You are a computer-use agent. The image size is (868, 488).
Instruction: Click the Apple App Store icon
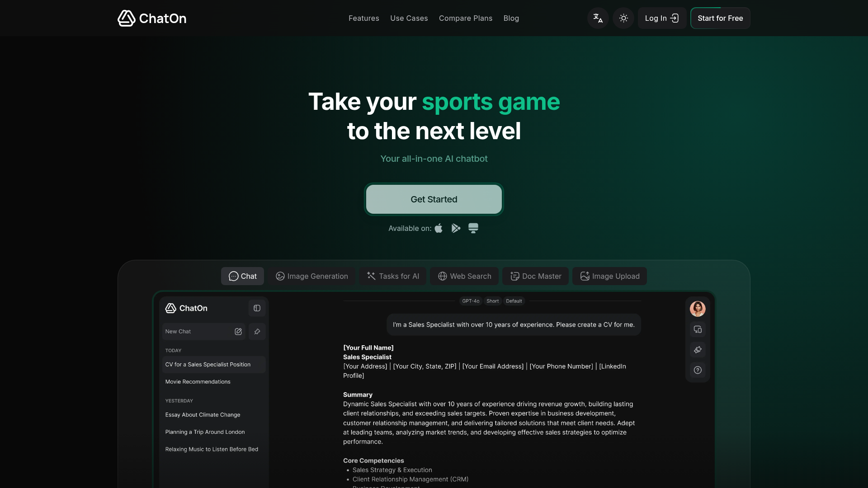439,228
